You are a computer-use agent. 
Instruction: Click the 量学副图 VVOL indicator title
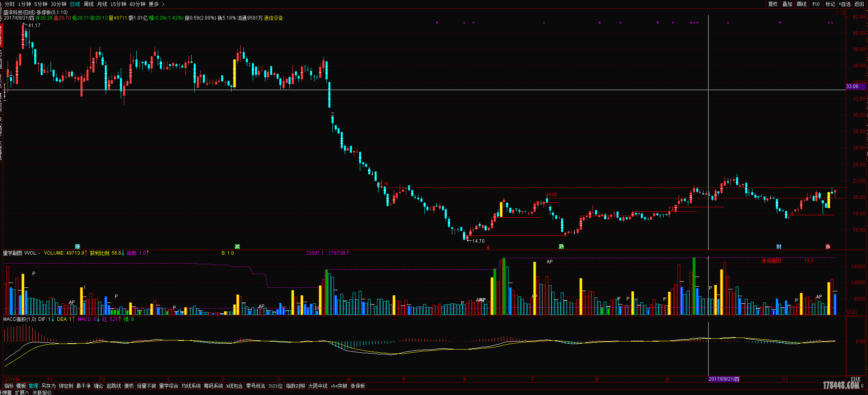[x=22, y=253]
